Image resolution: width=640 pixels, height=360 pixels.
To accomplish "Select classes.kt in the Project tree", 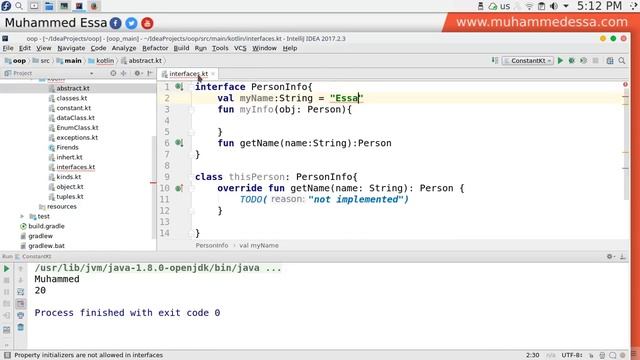I will pyautogui.click(x=71, y=98).
